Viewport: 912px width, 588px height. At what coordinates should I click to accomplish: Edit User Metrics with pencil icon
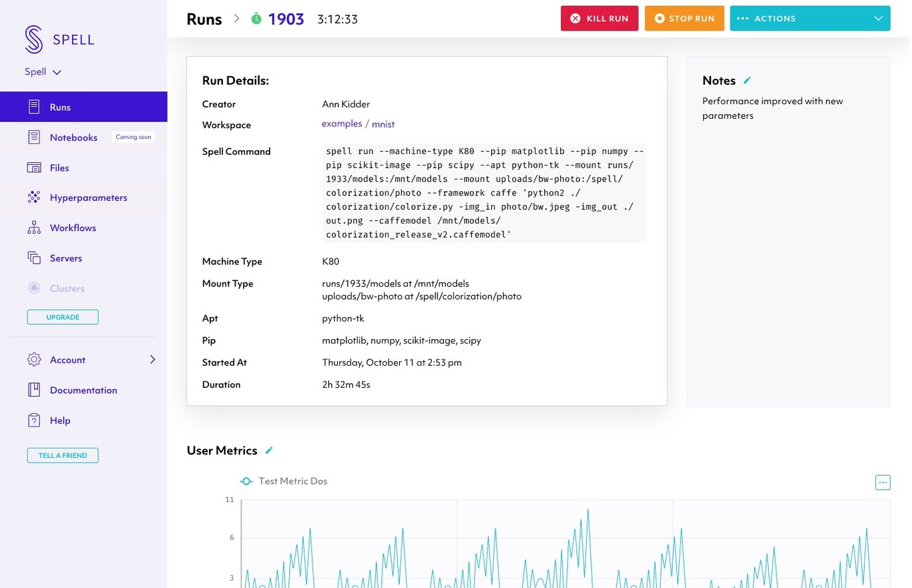(x=269, y=451)
